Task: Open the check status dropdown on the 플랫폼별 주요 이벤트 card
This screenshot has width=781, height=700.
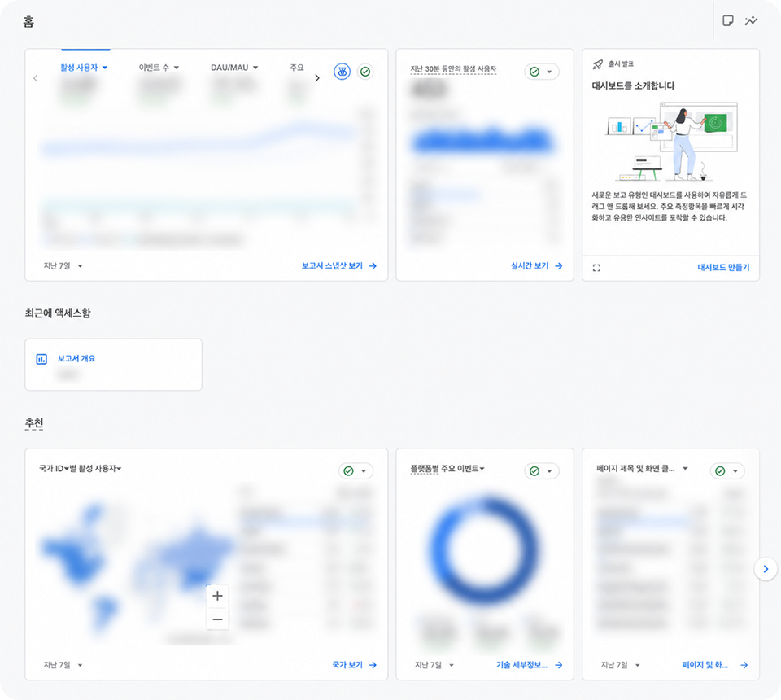Action: 549,471
